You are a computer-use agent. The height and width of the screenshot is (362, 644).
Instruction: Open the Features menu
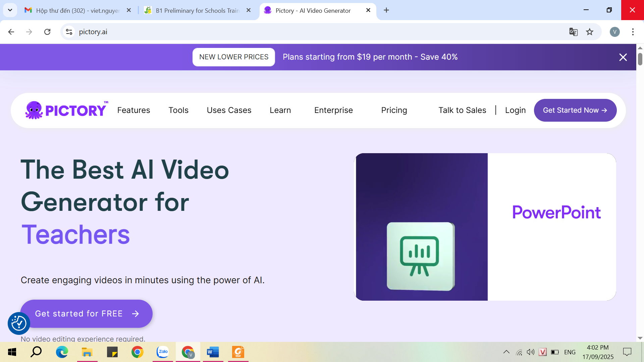tap(133, 110)
